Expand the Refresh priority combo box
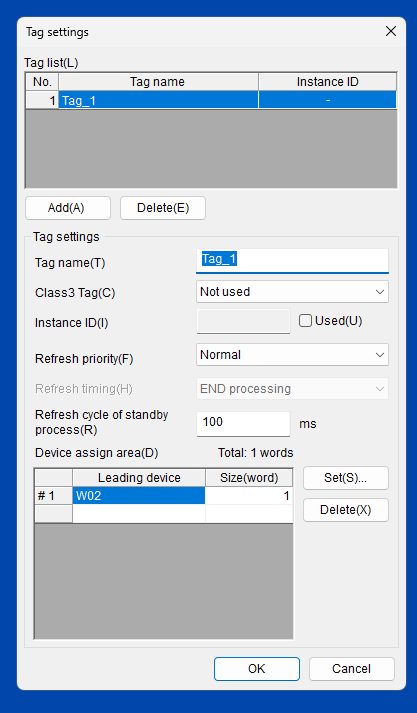The image size is (417, 713). (292, 355)
